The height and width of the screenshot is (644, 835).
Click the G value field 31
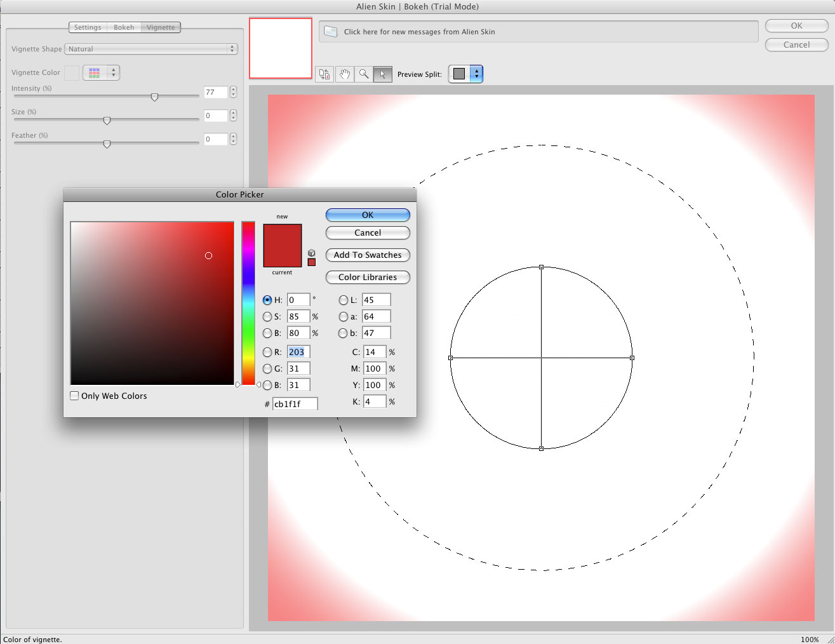(298, 368)
